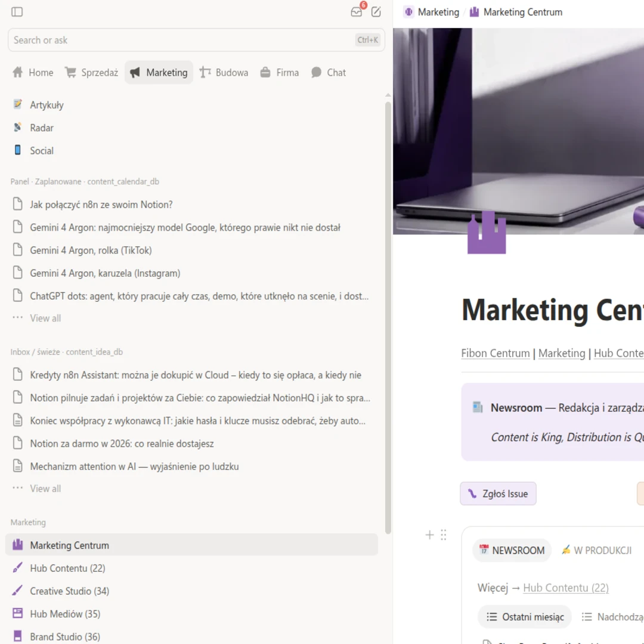Open Hub Mediów (35) in sidebar
This screenshot has width=644, height=644.
coord(191,614)
